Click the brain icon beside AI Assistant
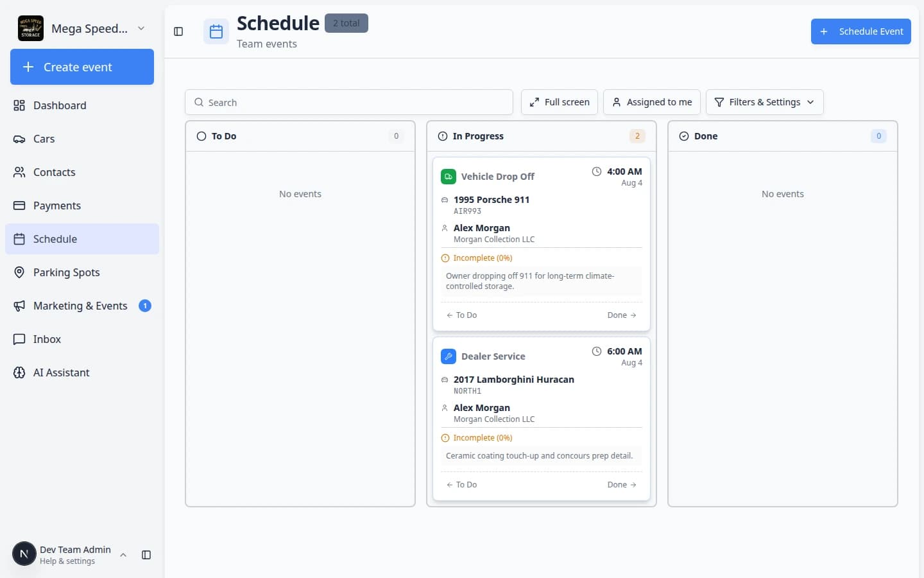 19,372
